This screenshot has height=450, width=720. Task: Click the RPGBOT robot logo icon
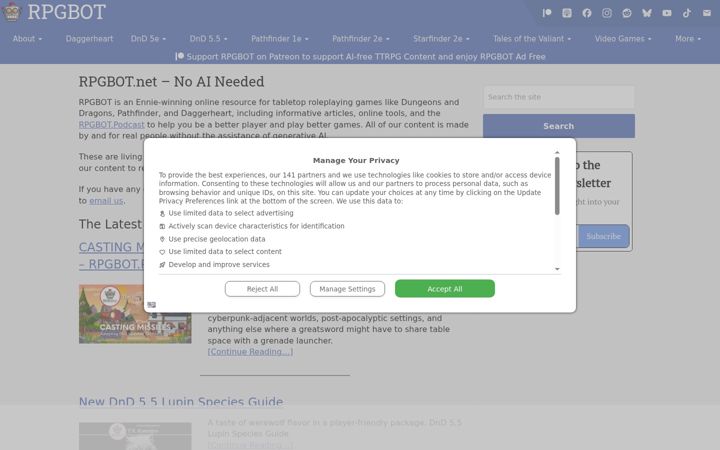[12, 11]
